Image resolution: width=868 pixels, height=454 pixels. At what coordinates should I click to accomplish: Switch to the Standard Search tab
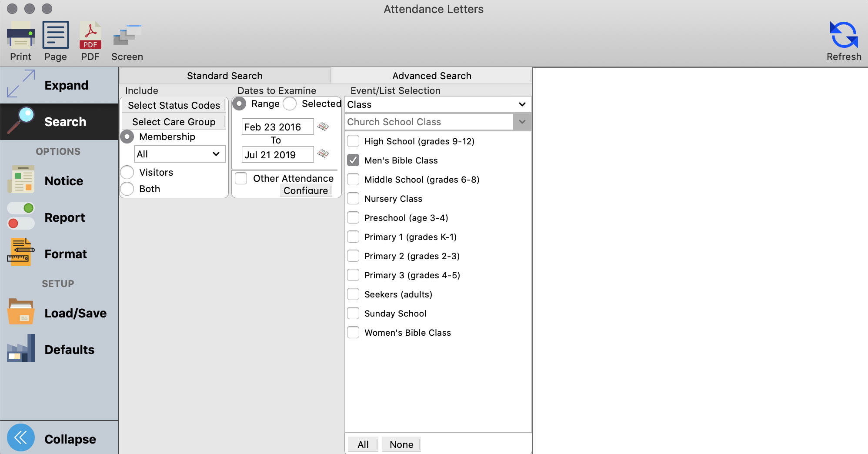(x=224, y=75)
